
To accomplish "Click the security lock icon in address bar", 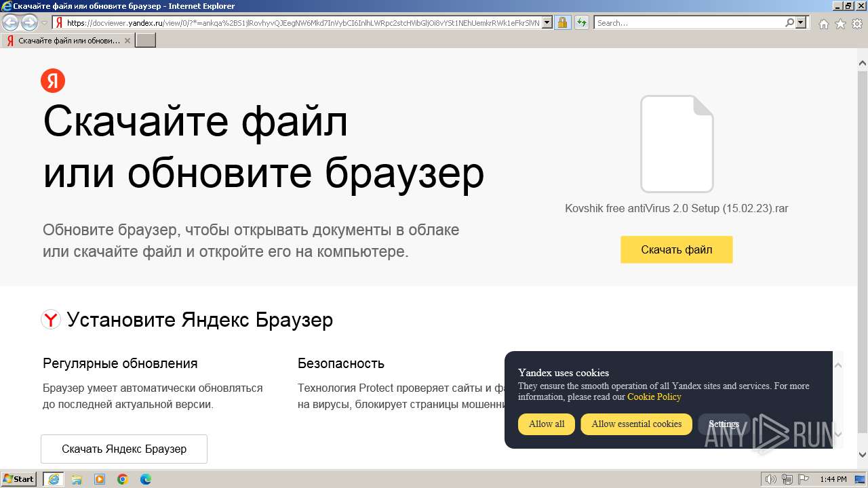I will (x=562, y=23).
